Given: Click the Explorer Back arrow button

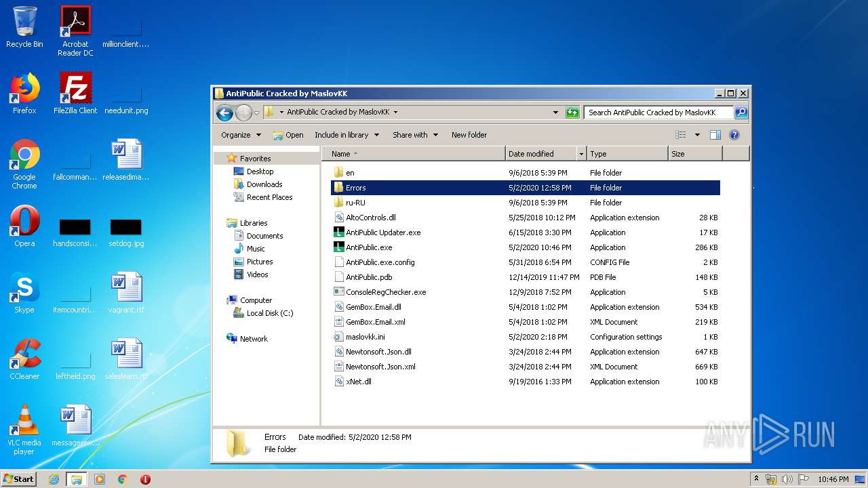Looking at the screenshot, I should [224, 113].
